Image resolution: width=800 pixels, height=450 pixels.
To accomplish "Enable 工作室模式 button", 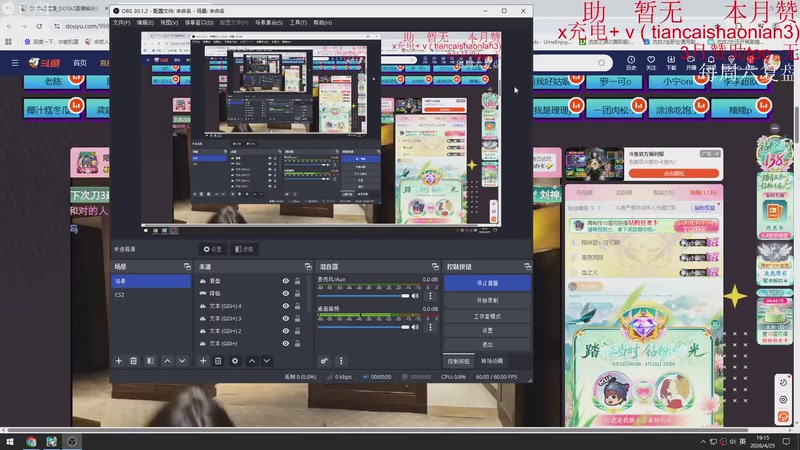I will pos(487,316).
